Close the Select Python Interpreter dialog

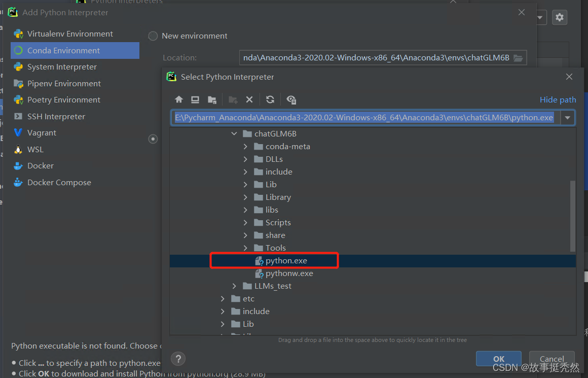pos(569,77)
